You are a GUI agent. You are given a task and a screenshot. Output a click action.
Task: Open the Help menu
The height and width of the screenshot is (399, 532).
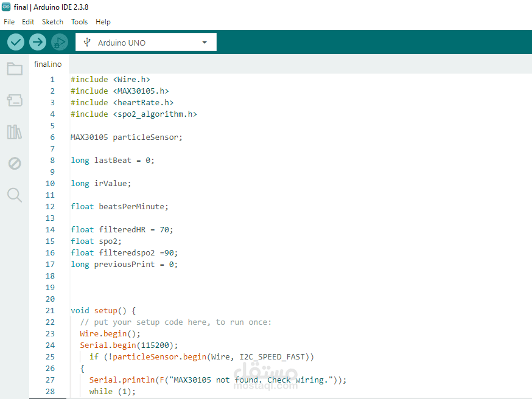(x=103, y=22)
